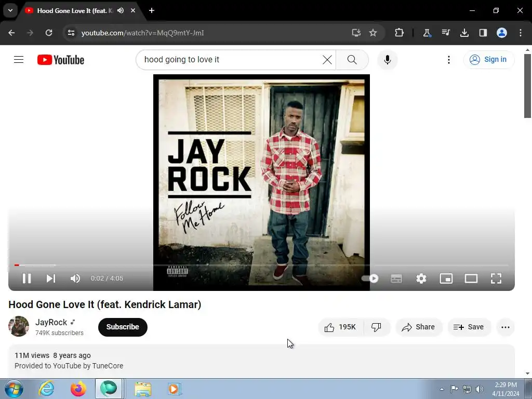Open Windows Explorer folder in taskbar
This screenshot has width=532, height=399.
point(143,389)
